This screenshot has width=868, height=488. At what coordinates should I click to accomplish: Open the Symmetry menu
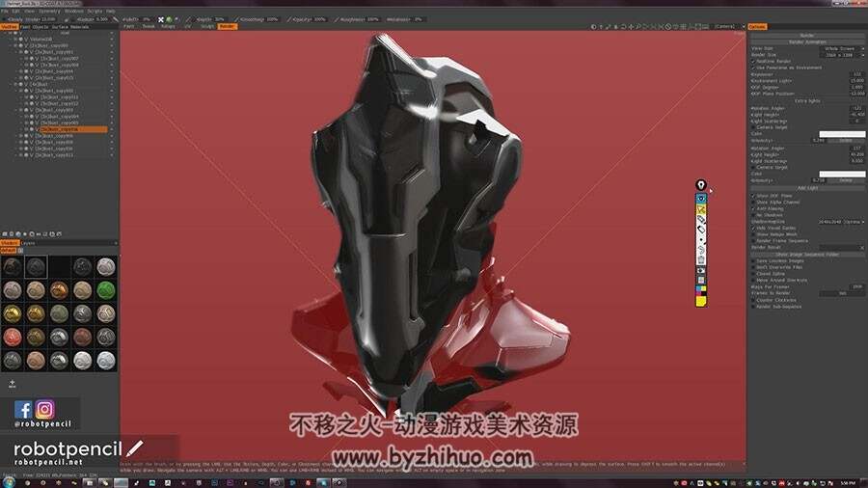pos(49,11)
